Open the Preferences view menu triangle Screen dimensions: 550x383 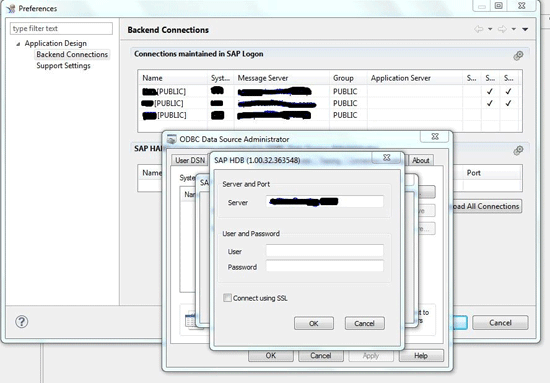click(525, 29)
